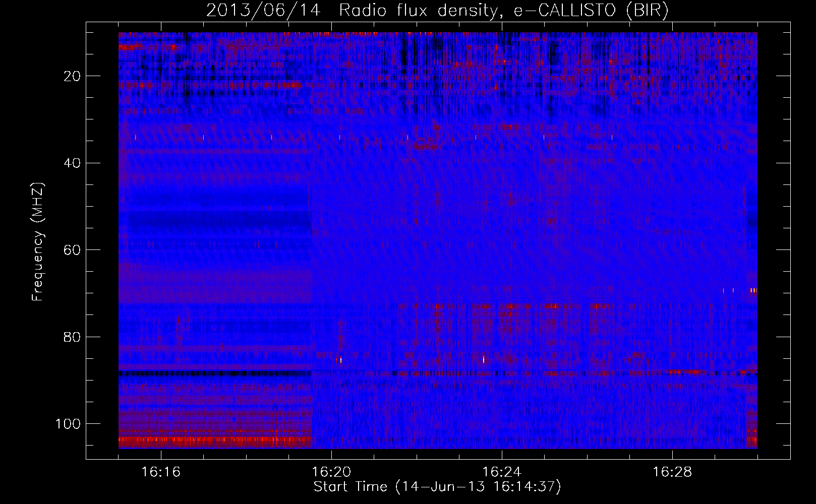Click the 16:20 time tick label
This screenshot has height=504, width=816.
pos(331,472)
